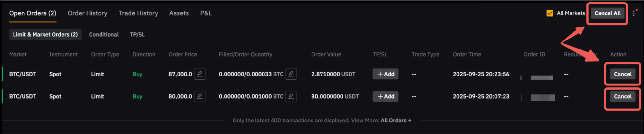Edit quantity of 0.000033 BTC order
Viewport: 644px width, 134px height.
tap(291, 74)
